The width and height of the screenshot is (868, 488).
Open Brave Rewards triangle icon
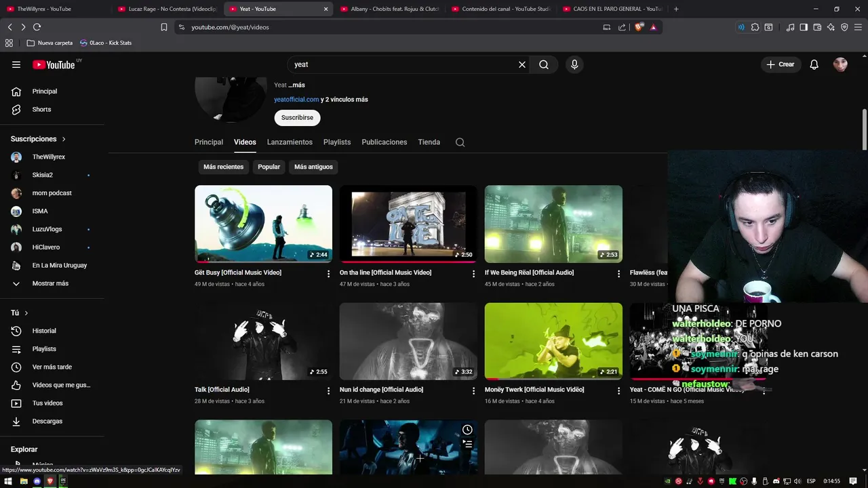(x=653, y=27)
